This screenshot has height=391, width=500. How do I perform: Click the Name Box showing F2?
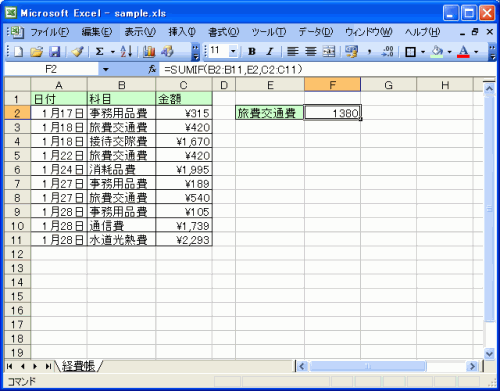[51, 69]
